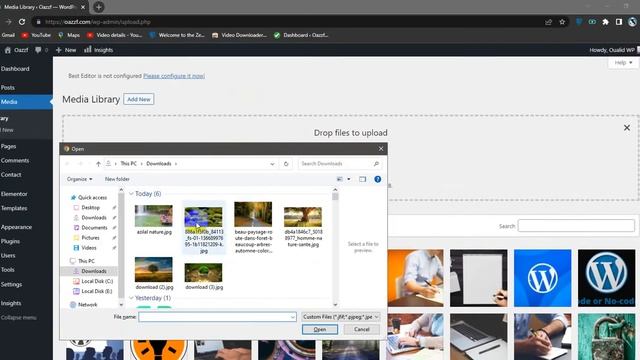Go up one folder in Open dialog
The image size is (640, 360).
click(x=98, y=164)
